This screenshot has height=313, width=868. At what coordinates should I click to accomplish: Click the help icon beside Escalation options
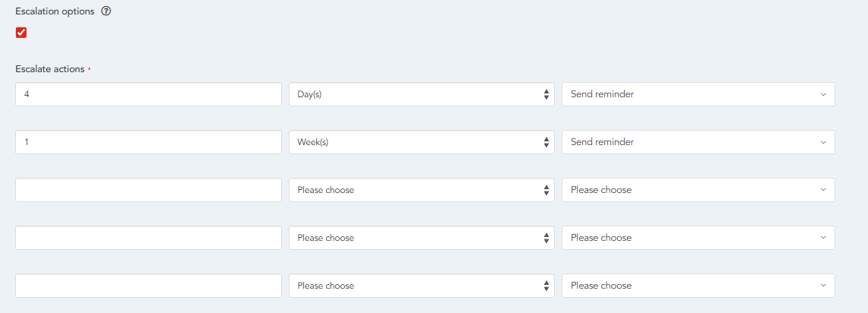point(106,11)
